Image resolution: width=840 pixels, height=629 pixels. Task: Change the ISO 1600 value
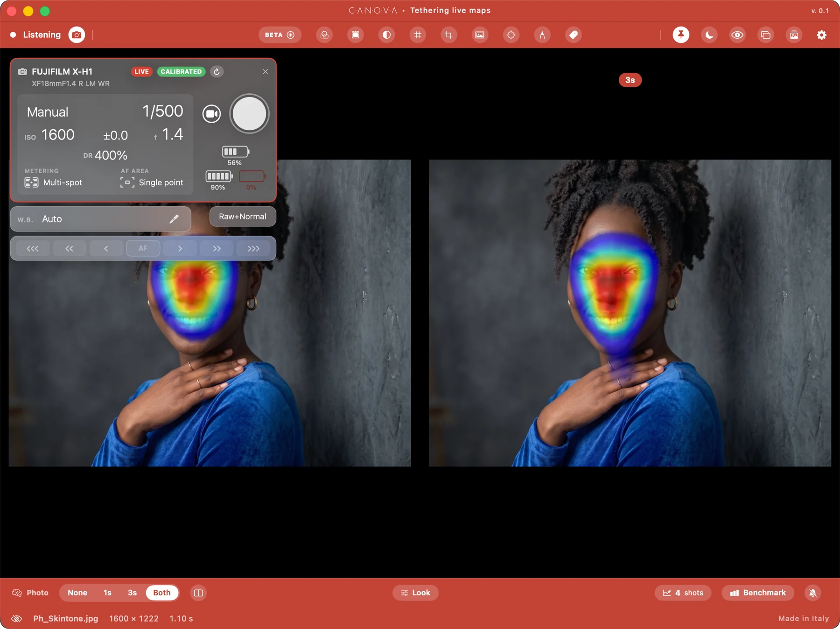[x=50, y=135]
